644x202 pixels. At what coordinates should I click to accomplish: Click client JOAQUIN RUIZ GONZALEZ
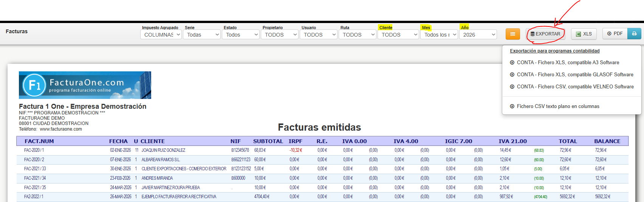coord(163,150)
